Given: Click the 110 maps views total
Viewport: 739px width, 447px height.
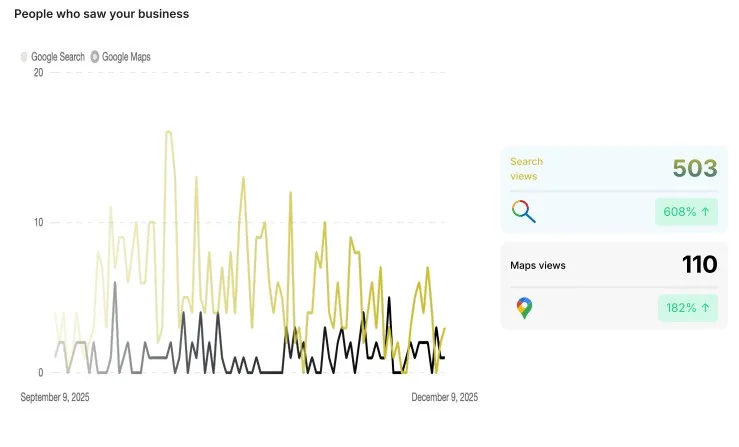Looking at the screenshot, I should coord(699,265).
